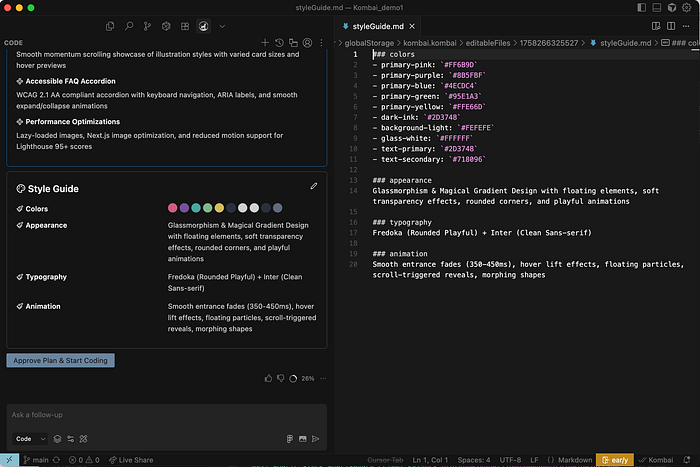
Task: Click Approve Plan & Start Coding
Action: 61,360
